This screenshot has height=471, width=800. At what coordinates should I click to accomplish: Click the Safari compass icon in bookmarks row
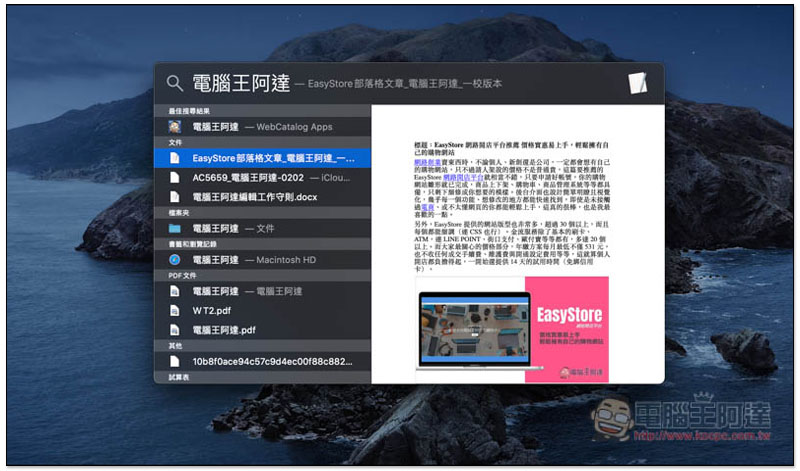coord(174,260)
